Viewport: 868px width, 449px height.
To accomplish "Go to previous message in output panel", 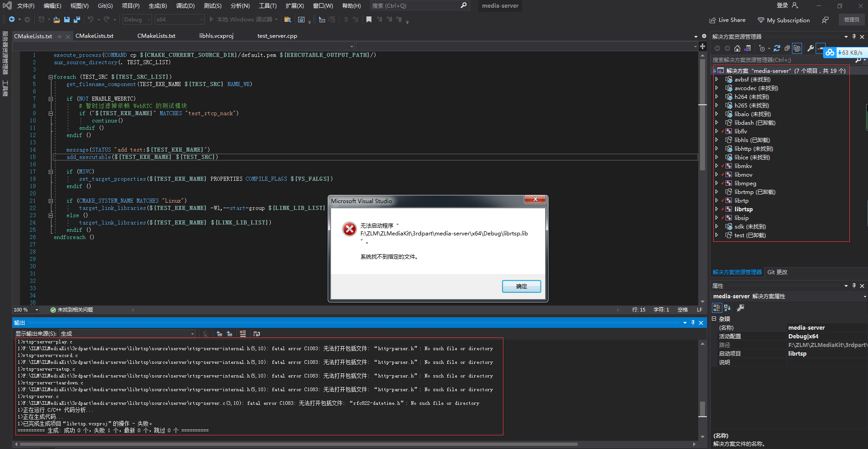I will (x=219, y=334).
